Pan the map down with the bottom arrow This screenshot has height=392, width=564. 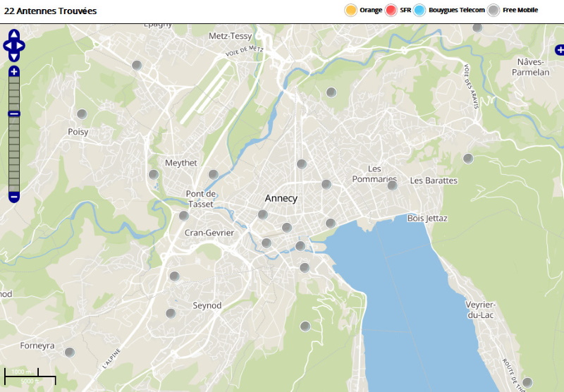click(14, 56)
